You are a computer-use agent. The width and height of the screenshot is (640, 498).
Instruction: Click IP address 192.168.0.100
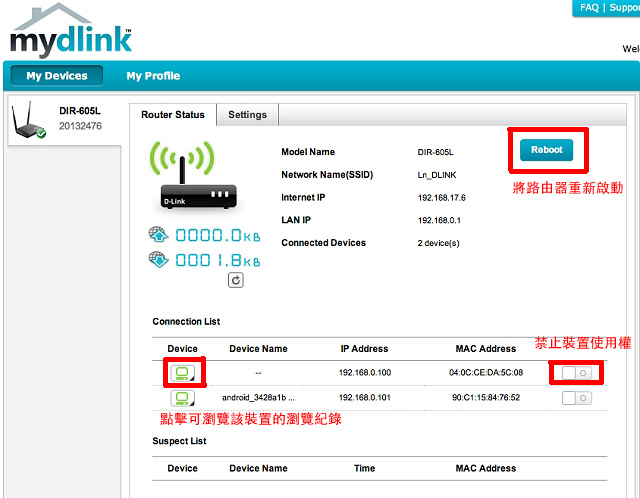pyautogui.click(x=365, y=373)
